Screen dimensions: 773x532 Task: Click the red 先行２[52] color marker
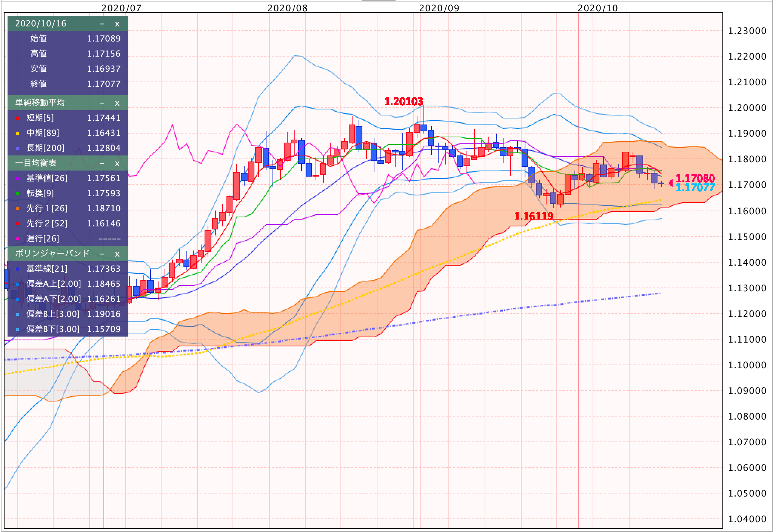(x=17, y=224)
